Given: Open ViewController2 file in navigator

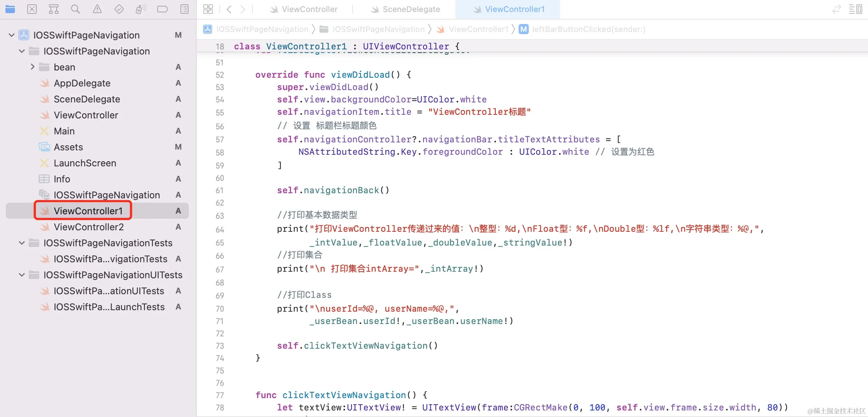Looking at the screenshot, I should (x=89, y=227).
